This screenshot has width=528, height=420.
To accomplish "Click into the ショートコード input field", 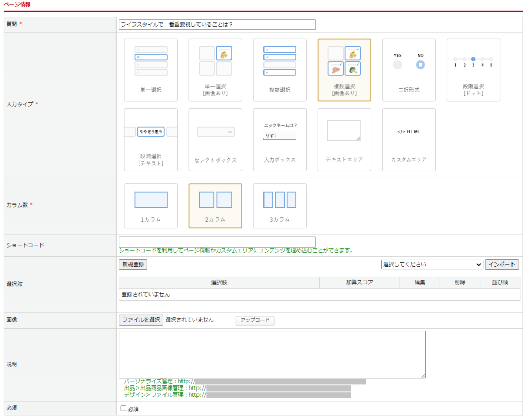I will [x=217, y=242].
